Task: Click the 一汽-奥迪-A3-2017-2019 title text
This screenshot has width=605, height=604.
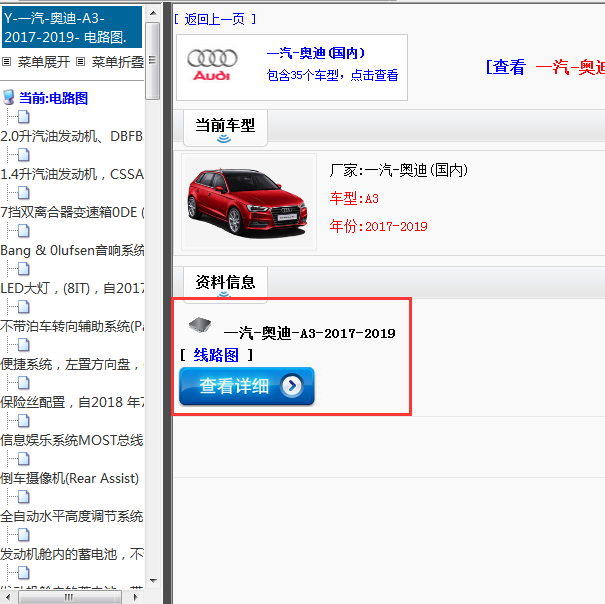Action: pyautogui.click(x=309, y=333)
